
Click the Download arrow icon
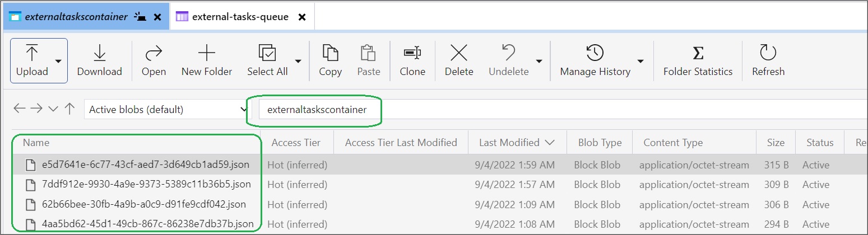click(99, 54)
